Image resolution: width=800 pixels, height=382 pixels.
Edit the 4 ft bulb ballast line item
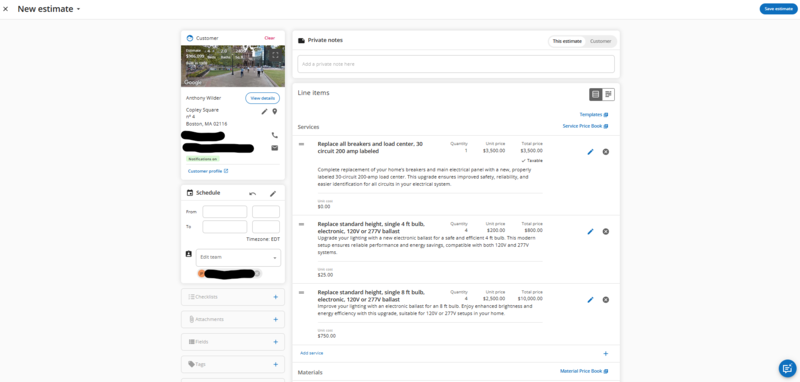[x=590, y=232]
